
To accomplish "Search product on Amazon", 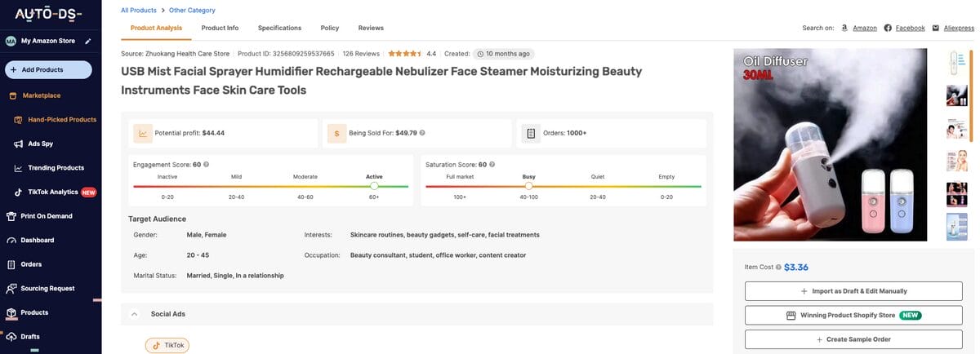I will (865, 28).
